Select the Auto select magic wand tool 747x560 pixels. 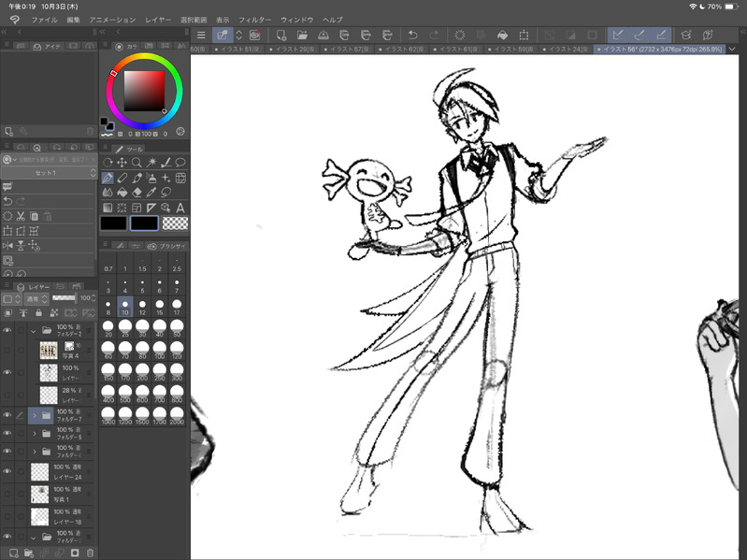coord(151,163)
